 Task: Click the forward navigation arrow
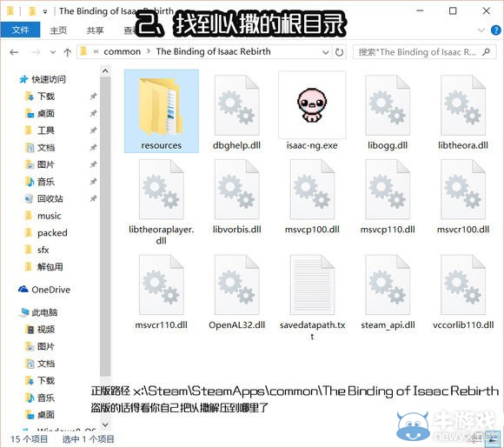pos(36,52)
